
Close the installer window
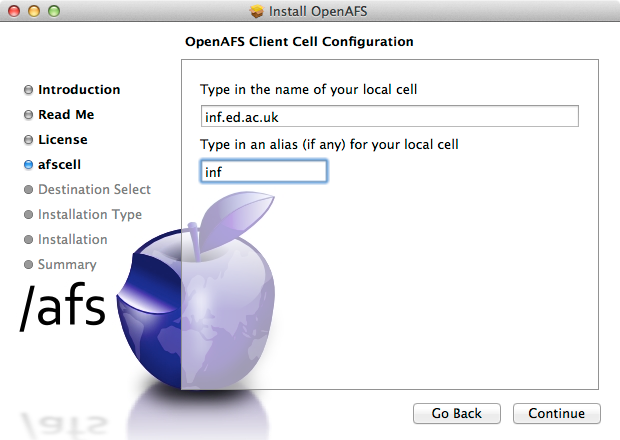pos(14,11)
